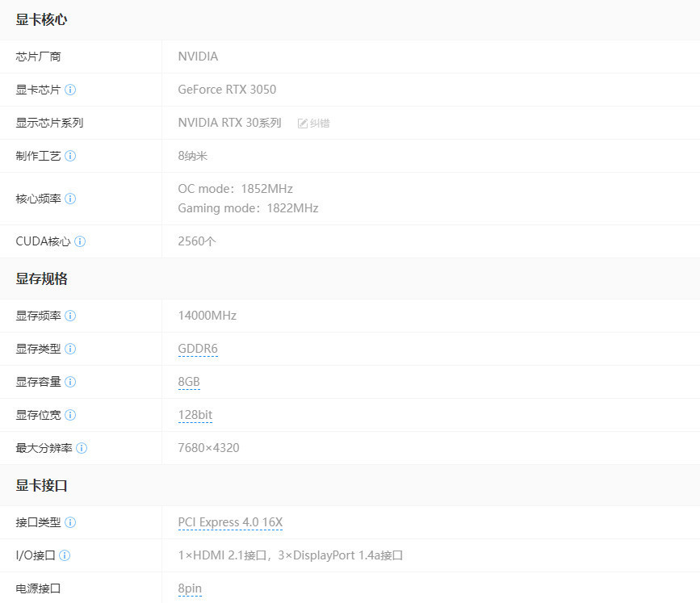Image resolution: width=700 pixels, height=603 pixels.
Task: Click info icon next to 显存类型
Action: 70,349
